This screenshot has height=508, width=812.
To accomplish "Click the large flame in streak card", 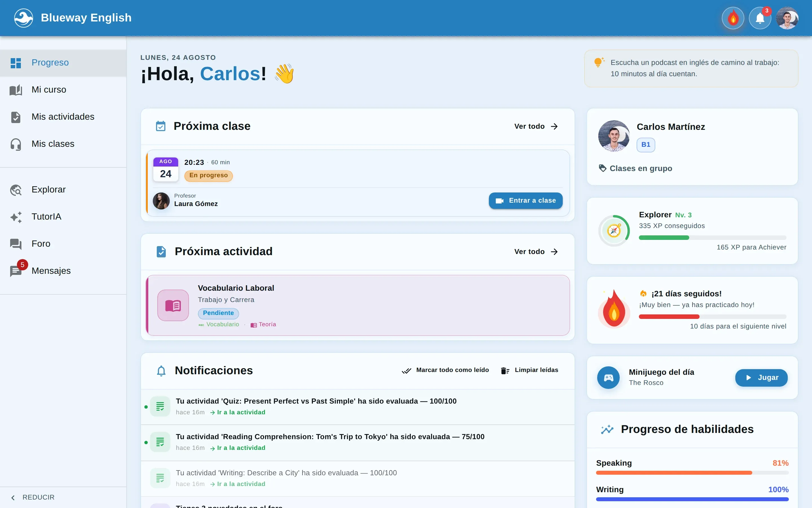I will pos(614,308).
